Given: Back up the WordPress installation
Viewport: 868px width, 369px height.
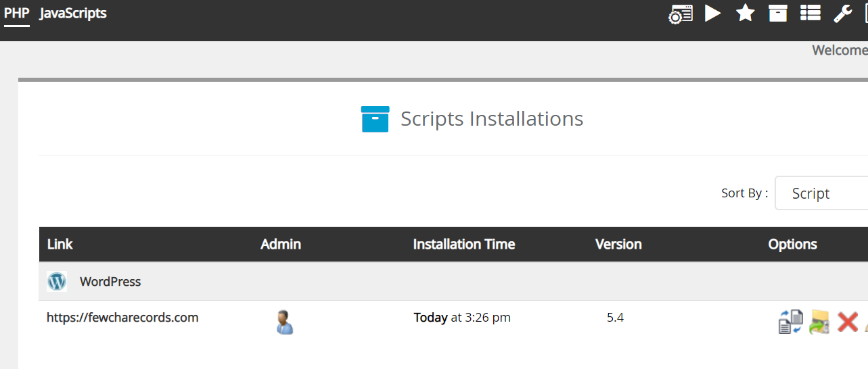Looking at the screenshot, I should tap(819, 322).
